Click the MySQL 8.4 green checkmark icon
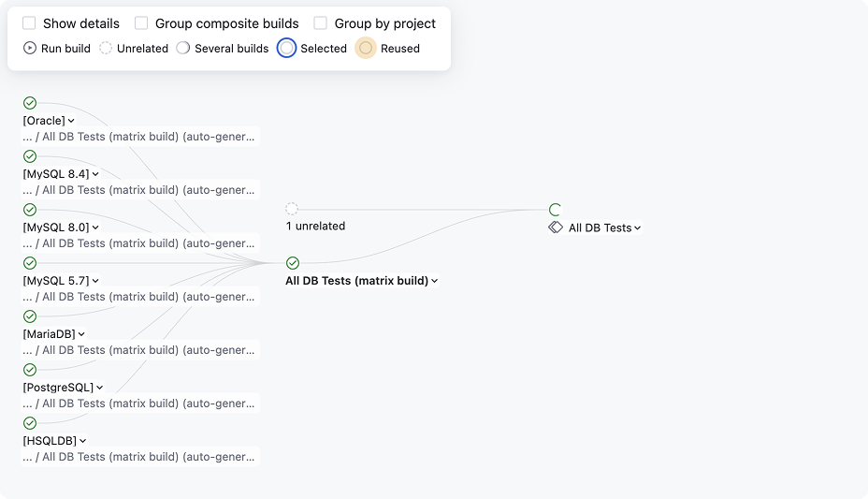Screen dimensions: 868x499 click(x=30, y=156)
